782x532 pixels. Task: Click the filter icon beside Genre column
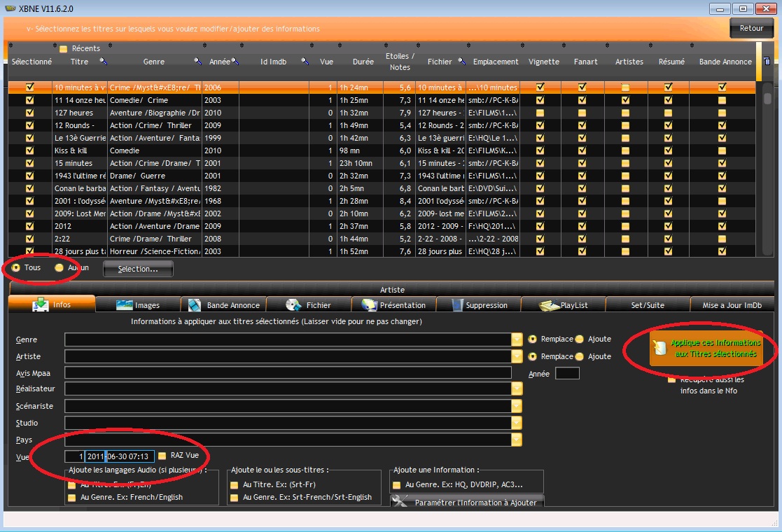click(198, 62)
